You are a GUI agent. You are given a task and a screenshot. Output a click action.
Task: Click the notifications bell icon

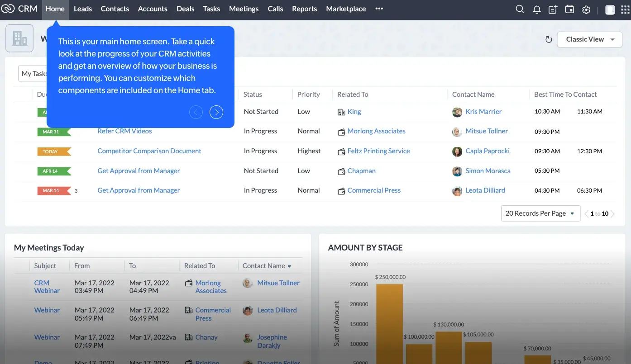[537, 9]
